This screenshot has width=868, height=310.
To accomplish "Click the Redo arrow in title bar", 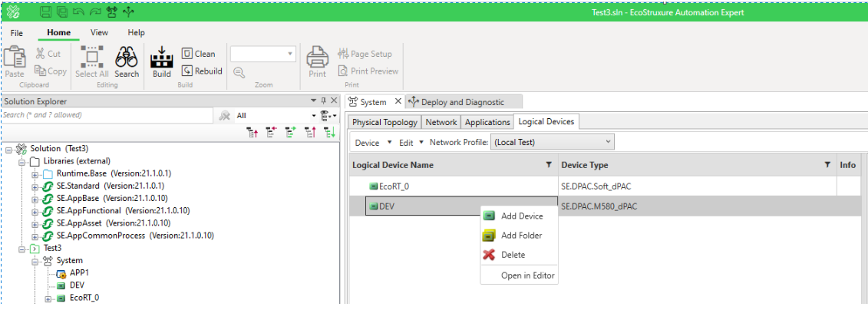I will (94, 12).
